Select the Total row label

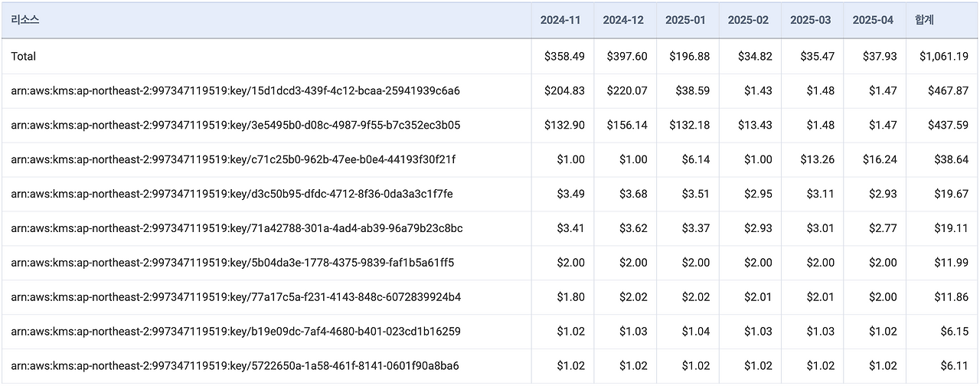pos(24,56)
